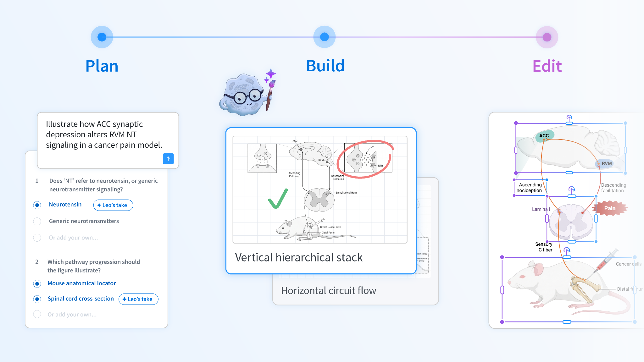This screenshot has height=362, width=644.
Task: Click the bottom-edge handle of the mouse selection
Action: [x=567, y=322]
